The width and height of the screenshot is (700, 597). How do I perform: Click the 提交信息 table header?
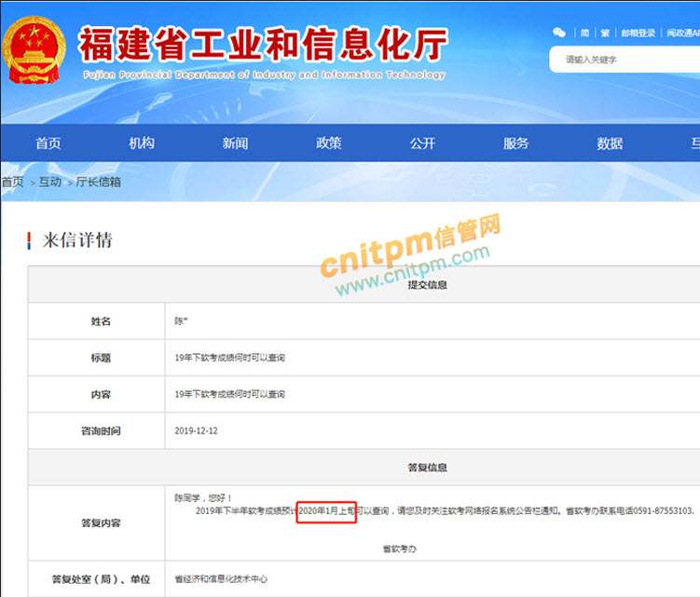[427, 285]
